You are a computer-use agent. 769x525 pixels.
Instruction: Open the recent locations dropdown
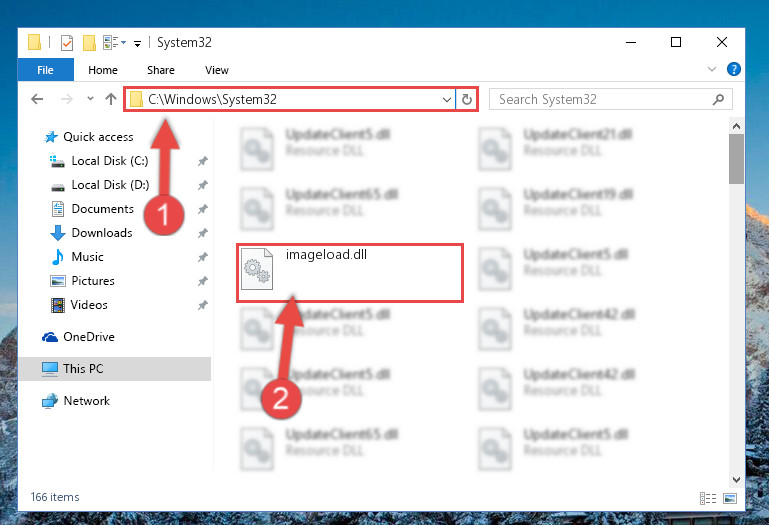[90, 99]
